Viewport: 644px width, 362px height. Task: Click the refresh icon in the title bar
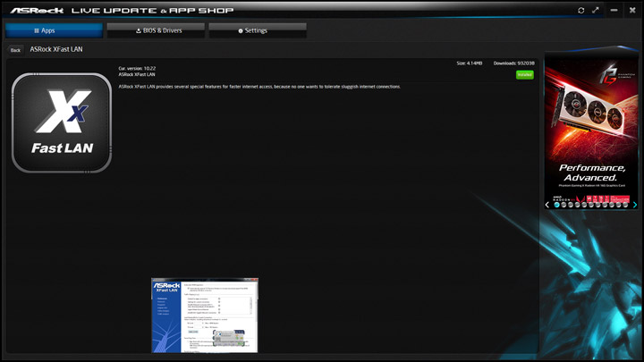[580, 10]
